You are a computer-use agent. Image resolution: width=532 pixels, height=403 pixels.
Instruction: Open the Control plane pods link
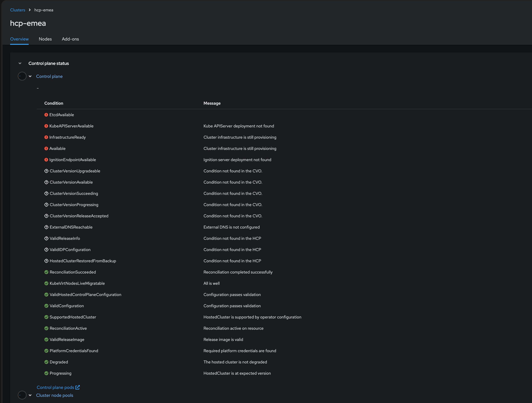click(x=55, y=387)
